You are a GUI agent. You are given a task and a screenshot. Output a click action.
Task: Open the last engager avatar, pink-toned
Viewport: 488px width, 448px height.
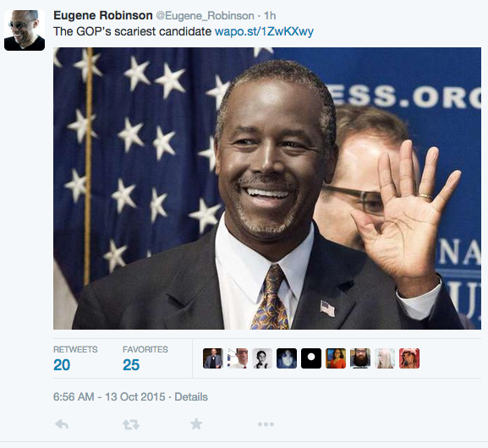click(x=409, y=358)
